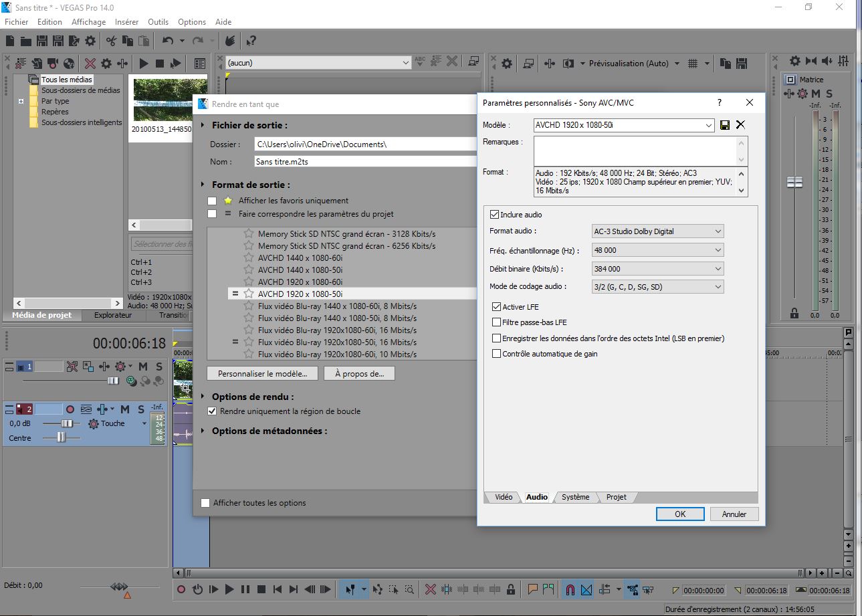Delete template with the X icon
Viewport: 862px width, 616px height.
click(x=740, y=125)
